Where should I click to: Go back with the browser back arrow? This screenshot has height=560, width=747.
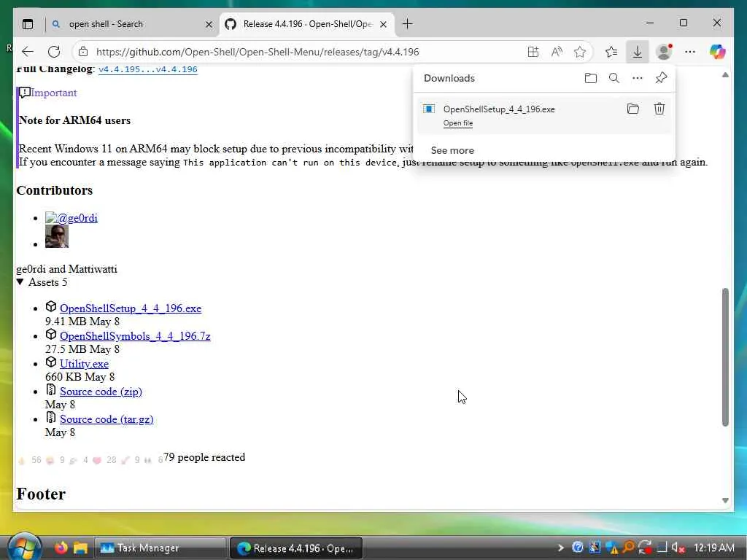click(28, 52)
